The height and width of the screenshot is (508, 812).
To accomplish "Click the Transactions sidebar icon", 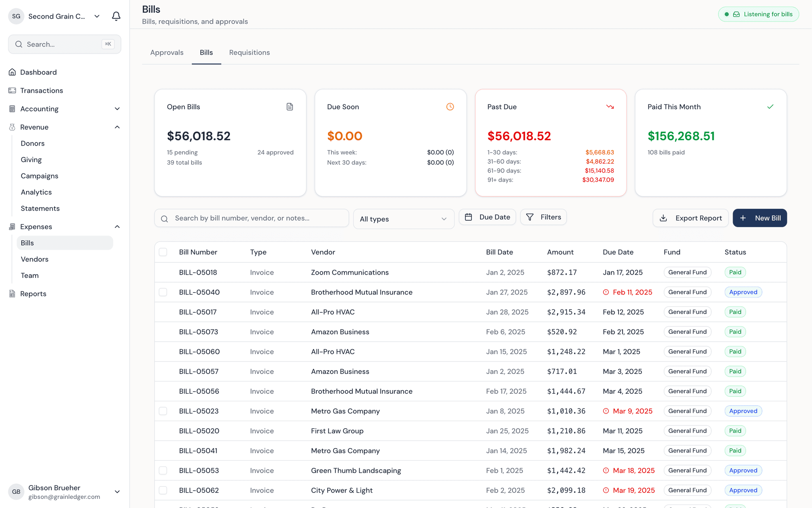I will [12, 90].
